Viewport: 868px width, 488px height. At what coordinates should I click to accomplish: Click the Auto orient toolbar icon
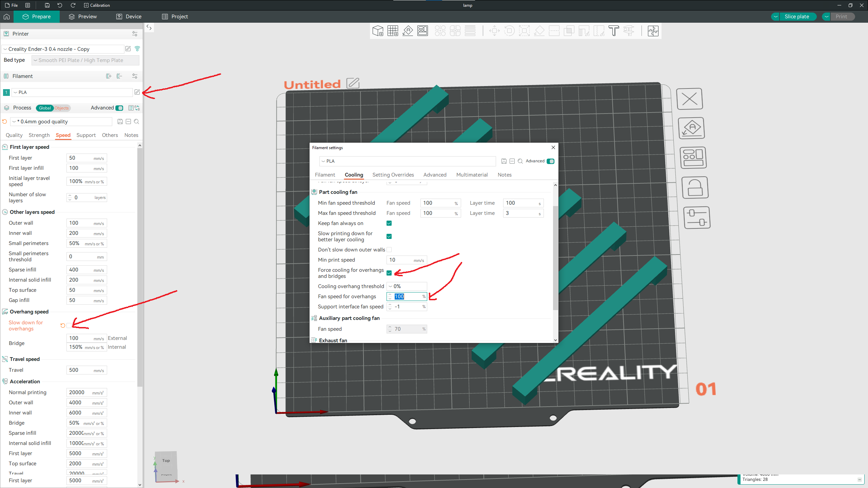click(408, 31)
